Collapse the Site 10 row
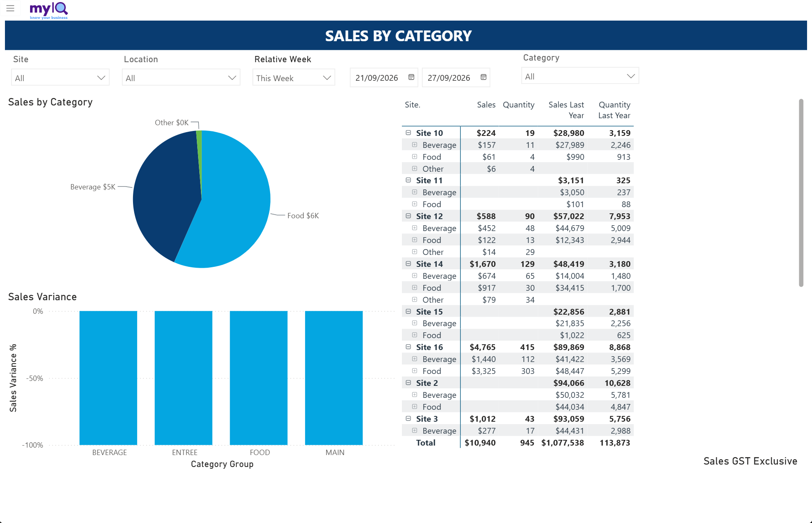 [x=408, y=133]
